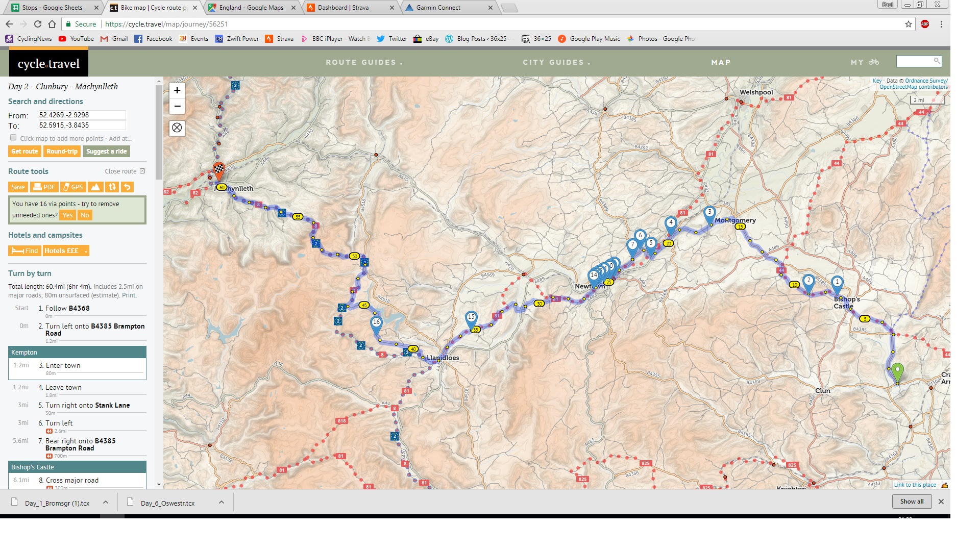
Task: Click the site search box
Action: pos(918,61)
